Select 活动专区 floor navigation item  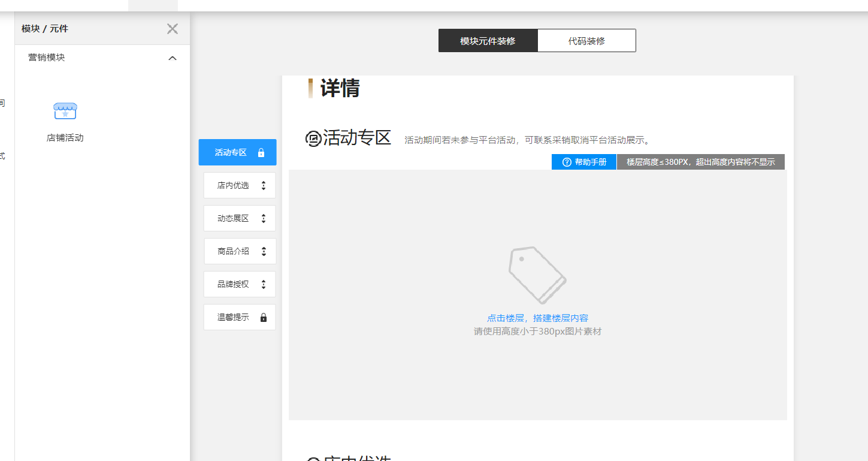point(231,152)
